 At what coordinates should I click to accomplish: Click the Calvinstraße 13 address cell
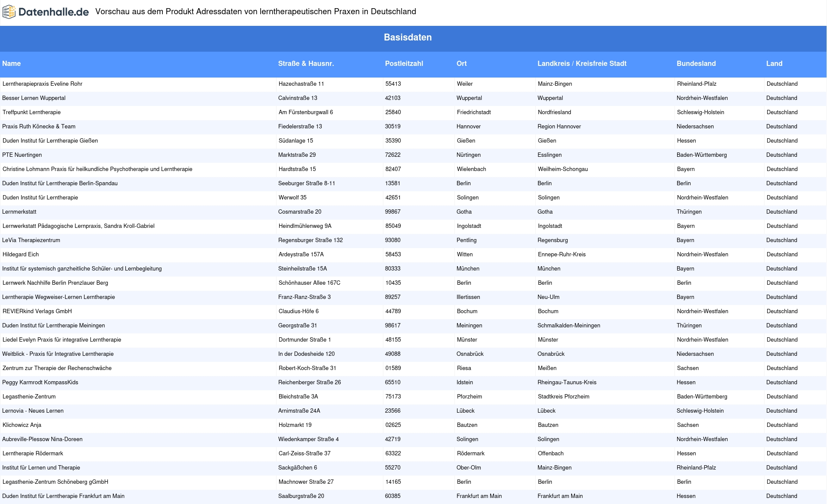pyautogui.click(x=298, y=98)
